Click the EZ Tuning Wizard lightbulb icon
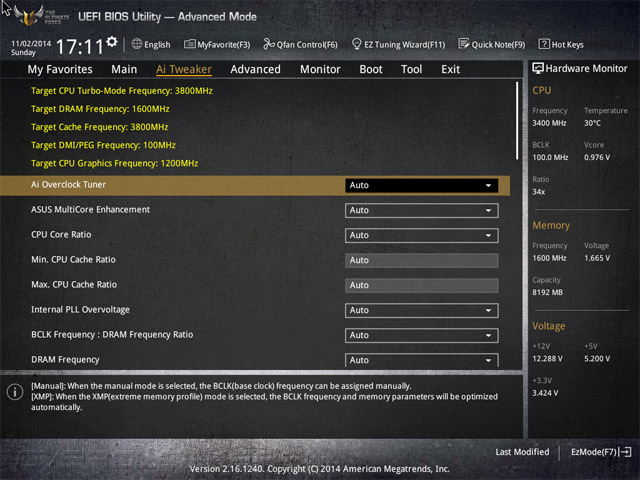Viewport: 640px width, 480px height. (x=356, y=44)
